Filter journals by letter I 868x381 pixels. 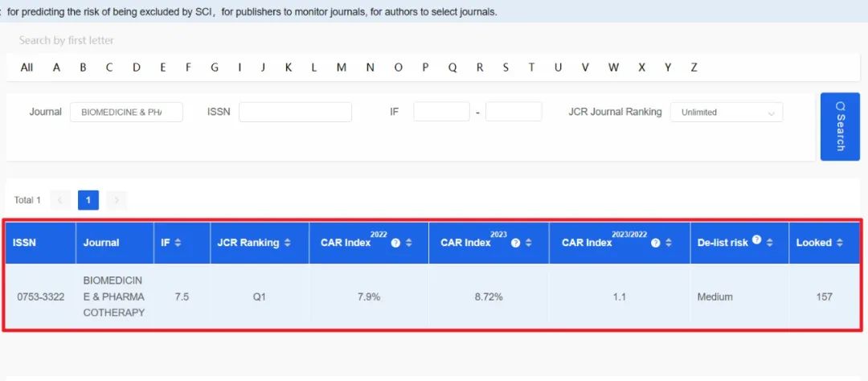240,68
